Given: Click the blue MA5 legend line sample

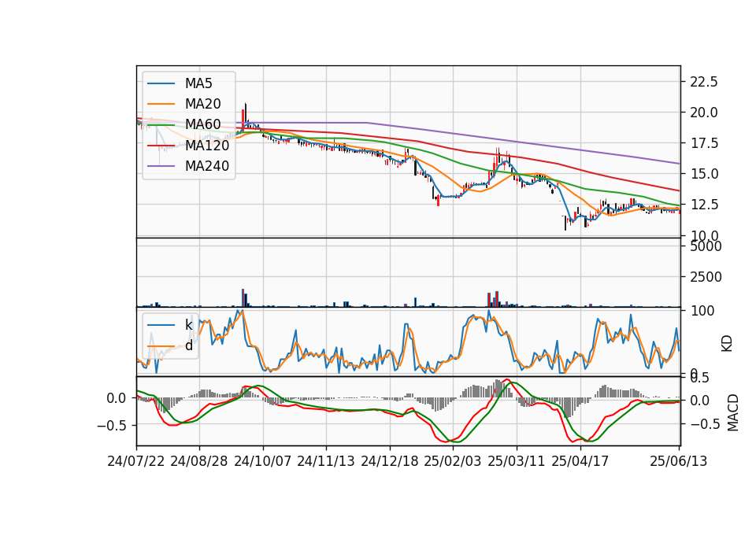Looking at the screenshot, I should (161, 83).
